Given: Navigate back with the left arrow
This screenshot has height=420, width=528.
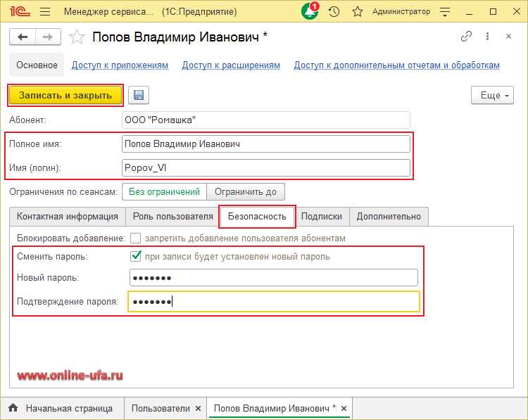Looking at the screenshot, I should pyautogui.click(x=24, y=37).
